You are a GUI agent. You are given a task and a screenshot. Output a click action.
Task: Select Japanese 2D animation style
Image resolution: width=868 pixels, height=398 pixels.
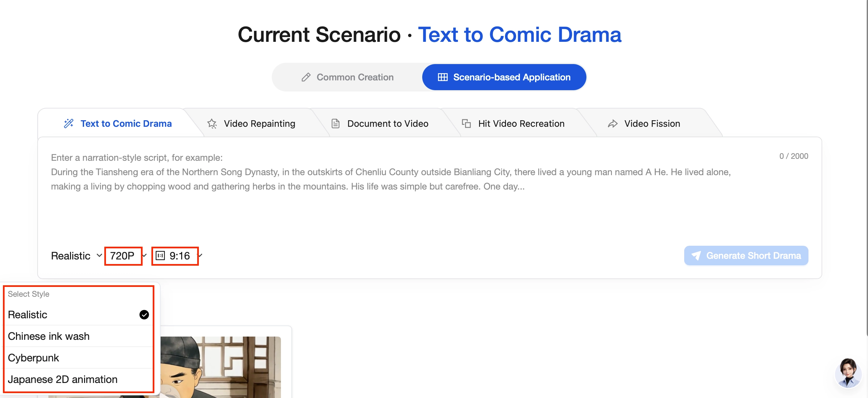coord(78,379)
